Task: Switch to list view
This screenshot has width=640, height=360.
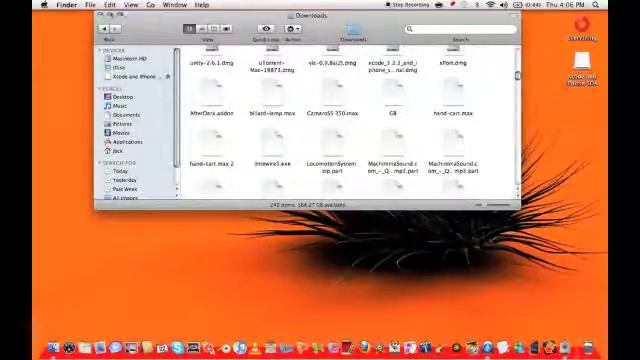Action: coord(202,29)
